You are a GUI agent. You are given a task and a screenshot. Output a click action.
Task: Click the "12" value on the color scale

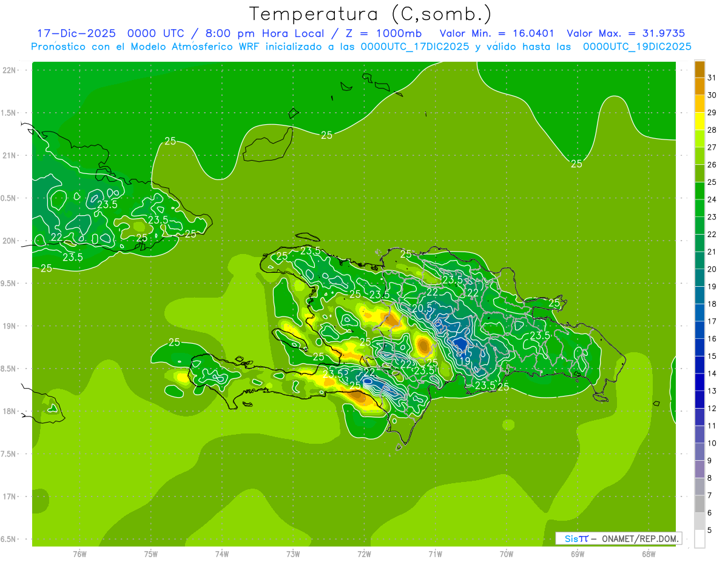(712, 409)
